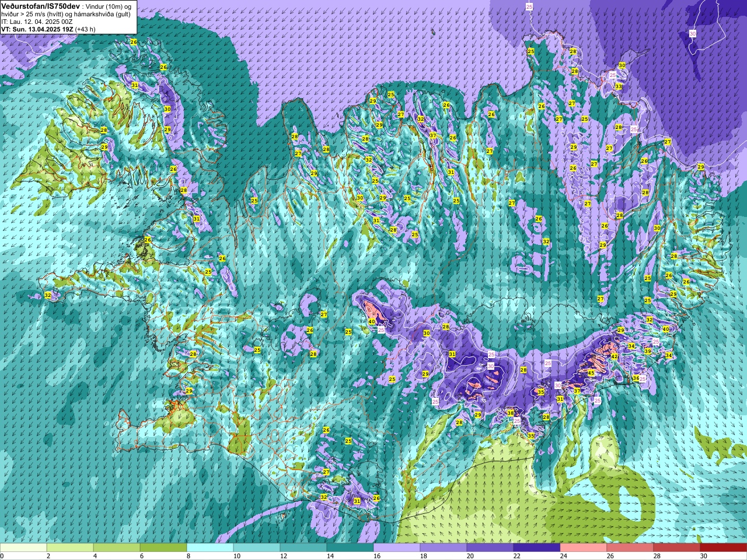
Task: Click the "(+43 h)" forecast offset text
Action: [x=85, y=29]
